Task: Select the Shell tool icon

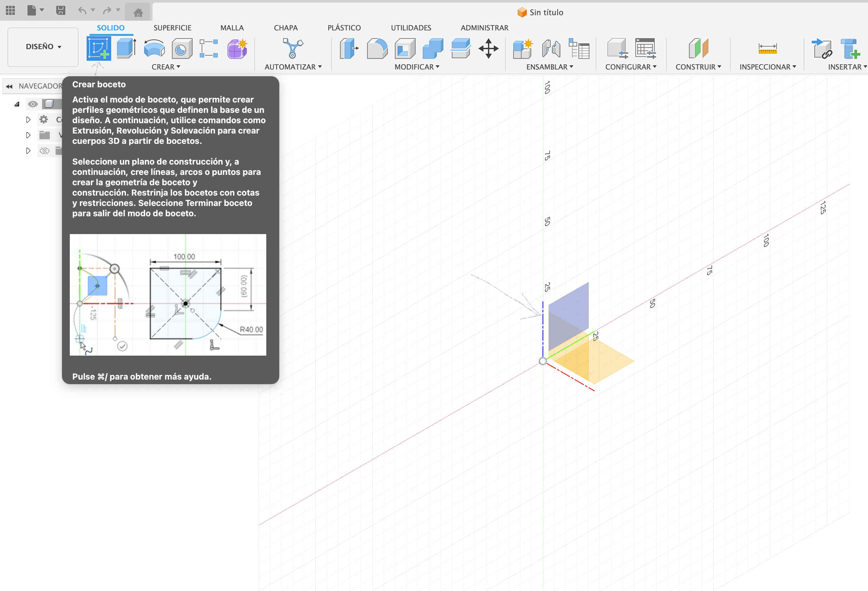Action: (x=405, y=48)
